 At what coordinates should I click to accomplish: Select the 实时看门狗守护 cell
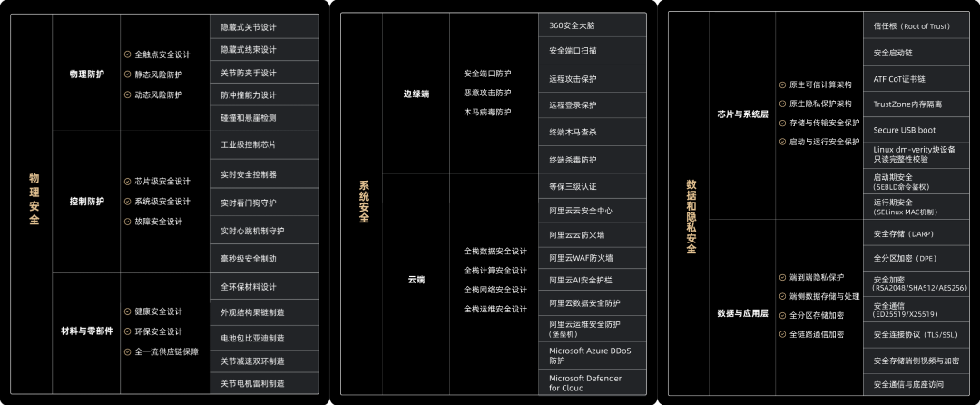264,202
